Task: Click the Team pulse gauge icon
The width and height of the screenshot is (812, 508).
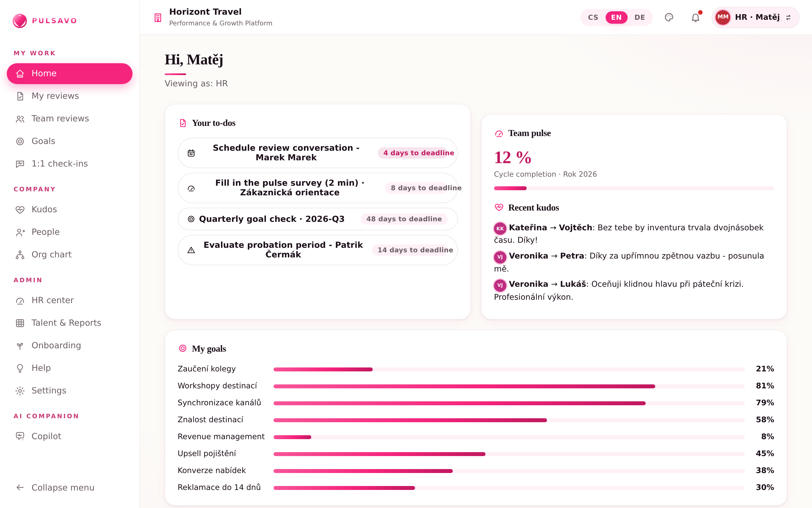Action: (x=499, y=133)
